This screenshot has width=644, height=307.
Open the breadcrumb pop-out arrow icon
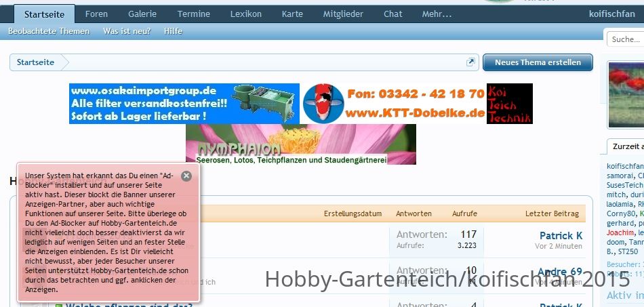click(470, 62)
